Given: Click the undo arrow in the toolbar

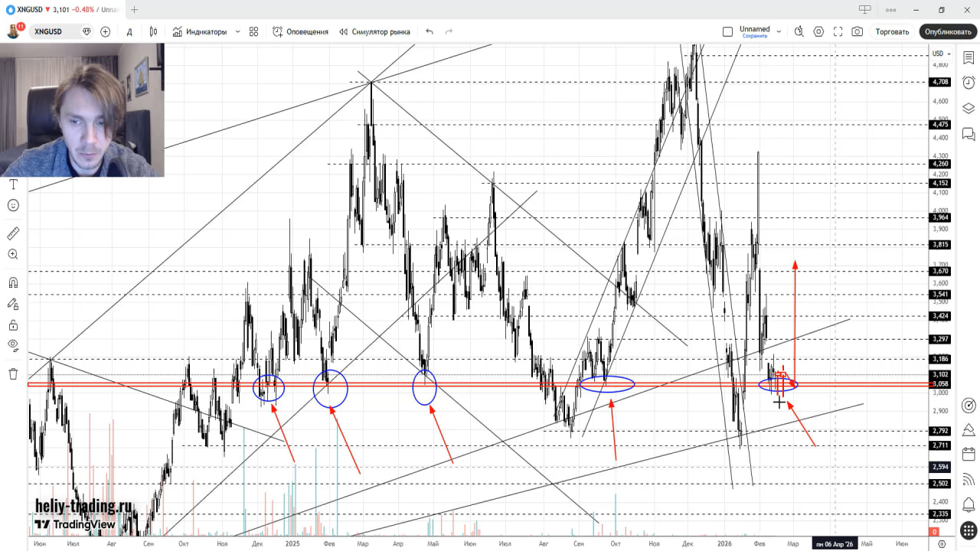Looking at the screenshot, I should pos(429,31).
